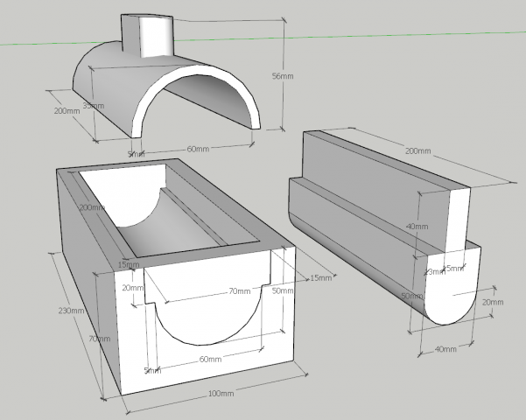Click the 60mm label beneath the arch piece
526x420 pixels.
[198, 149]
